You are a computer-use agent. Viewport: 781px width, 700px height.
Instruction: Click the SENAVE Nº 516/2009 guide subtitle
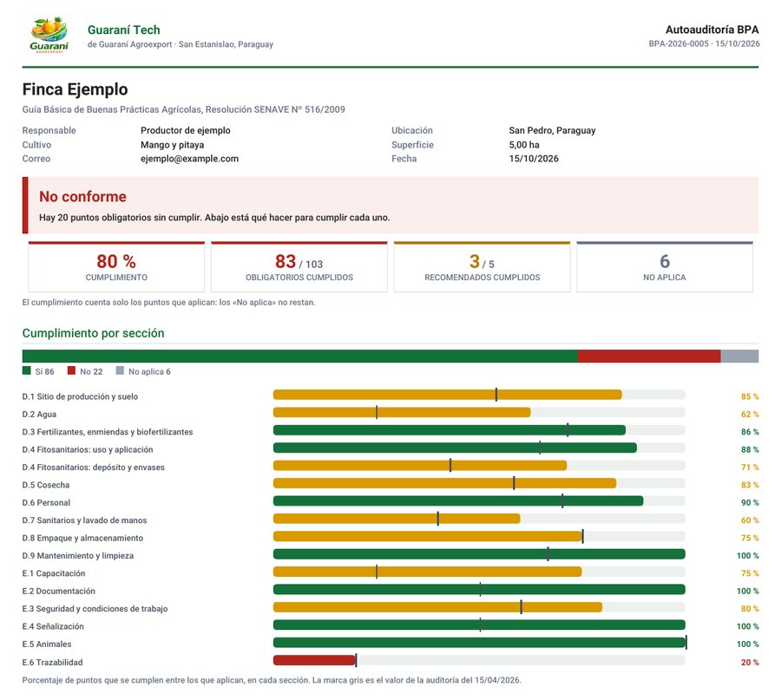184,109
